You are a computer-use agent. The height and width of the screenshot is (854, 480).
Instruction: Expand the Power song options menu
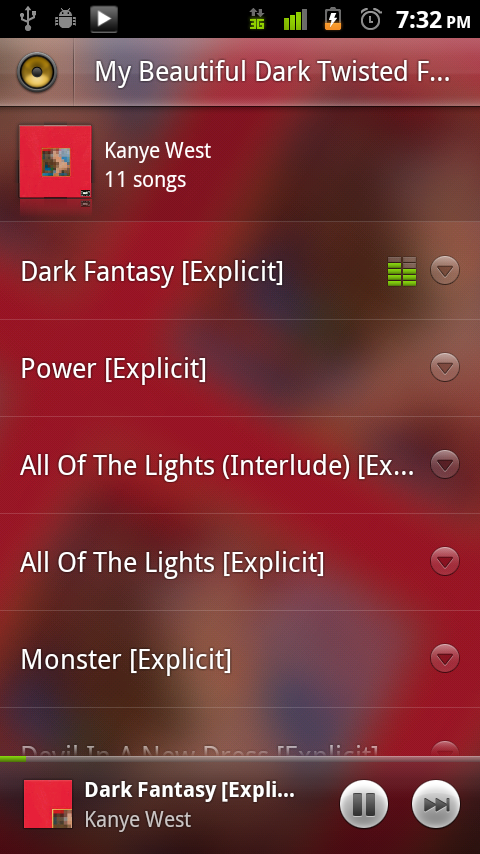[x=445, y=368]
